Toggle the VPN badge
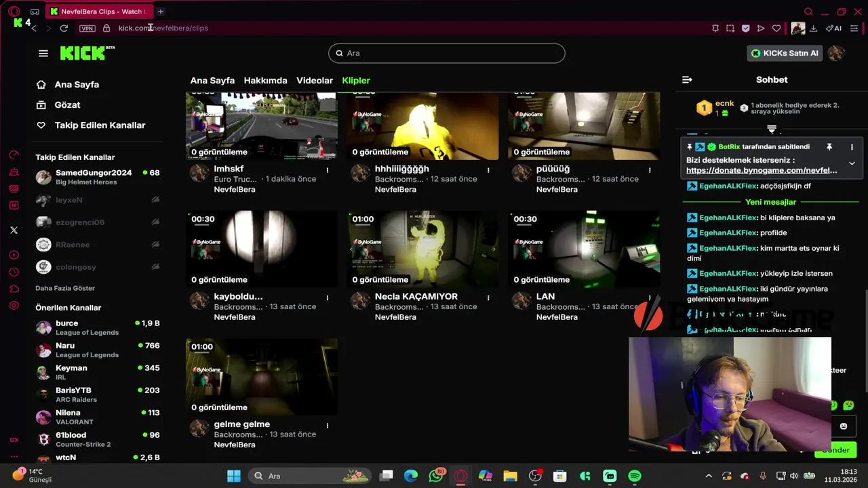 click(87, 28)
